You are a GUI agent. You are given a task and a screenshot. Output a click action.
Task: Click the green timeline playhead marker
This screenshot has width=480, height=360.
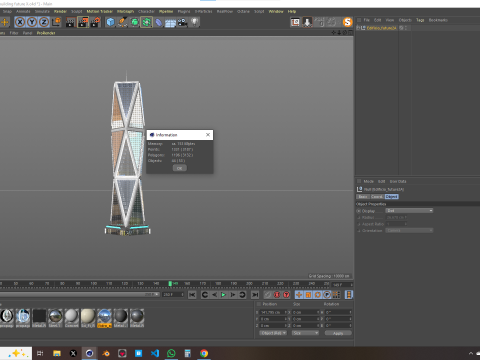tap(170, 284)
